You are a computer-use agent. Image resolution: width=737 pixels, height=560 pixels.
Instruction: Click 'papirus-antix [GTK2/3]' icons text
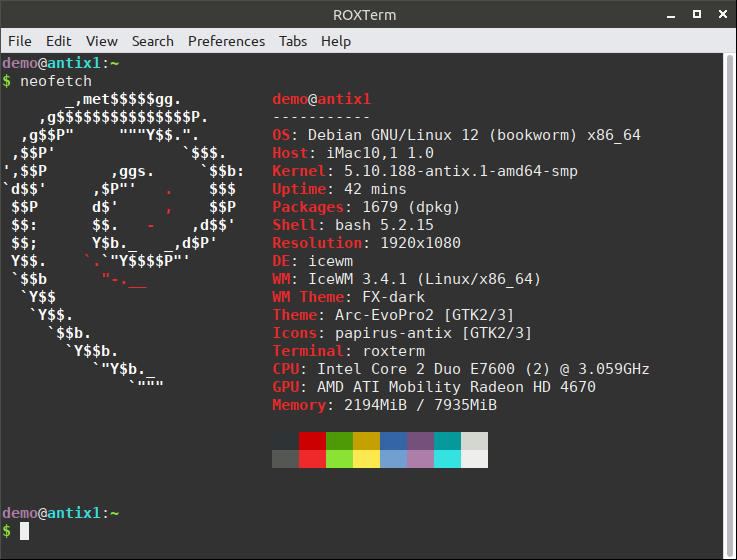pyautogui.click(x=433, y=333)
